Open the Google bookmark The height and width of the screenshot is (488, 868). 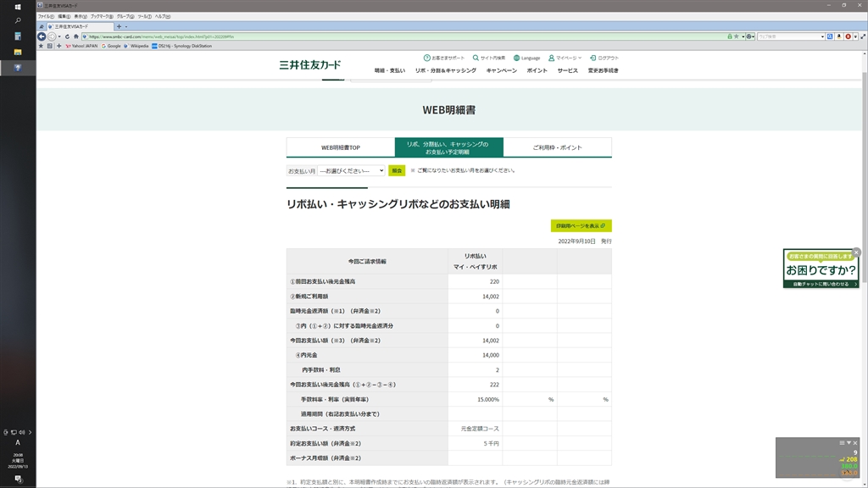pyautogui.click(x=111, y=46)
